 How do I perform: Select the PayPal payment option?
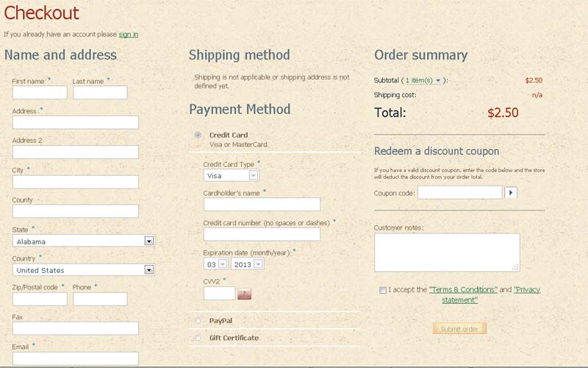coord(198,321)
